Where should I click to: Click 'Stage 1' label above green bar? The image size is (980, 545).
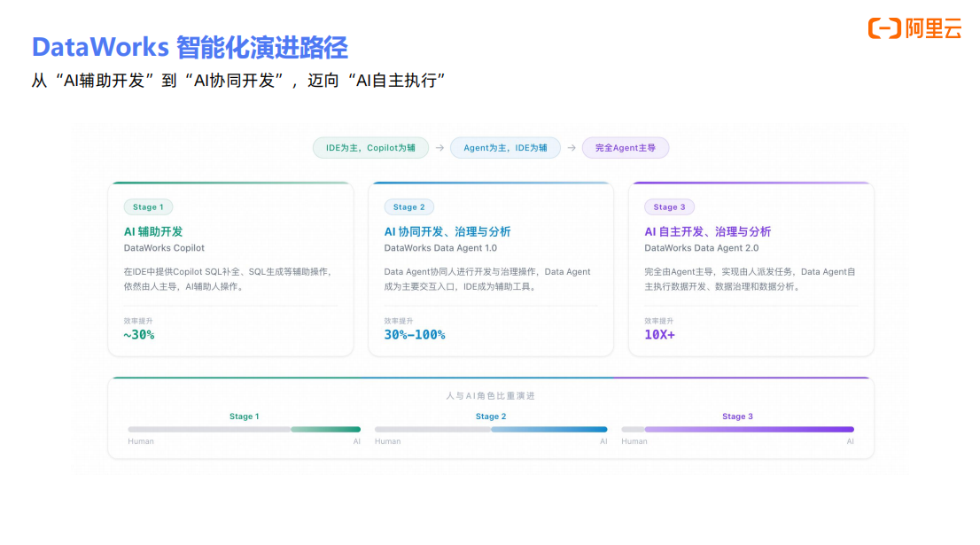pos(244,417)
